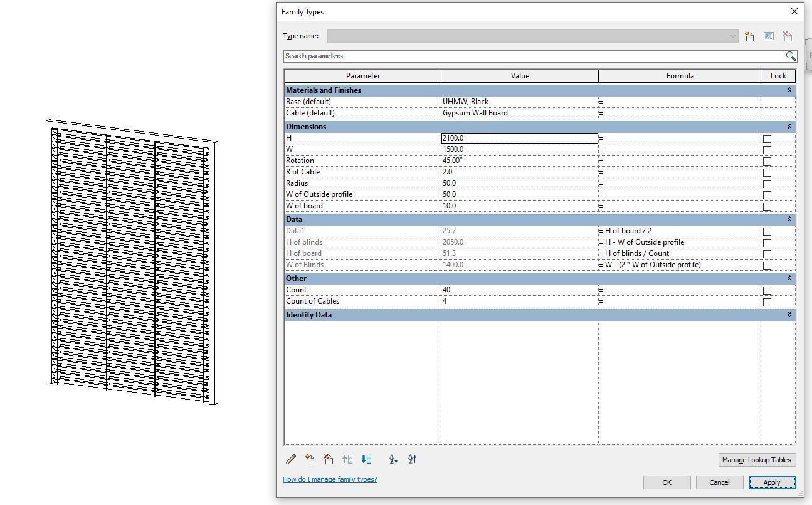Expand the Identity Data section

pos(789,315)
